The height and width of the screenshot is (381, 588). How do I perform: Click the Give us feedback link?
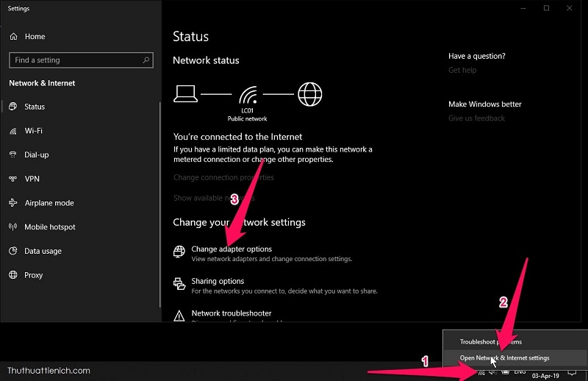tap(476, 118)
